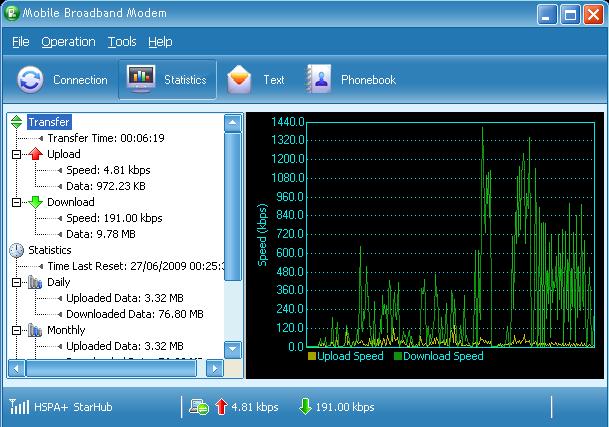
Task: Click the green download arrow in status bar
Action: point(305,406)
